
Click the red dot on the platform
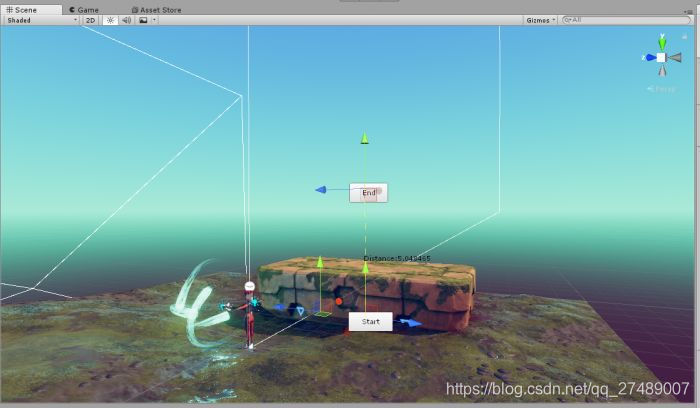click(339, 302)
